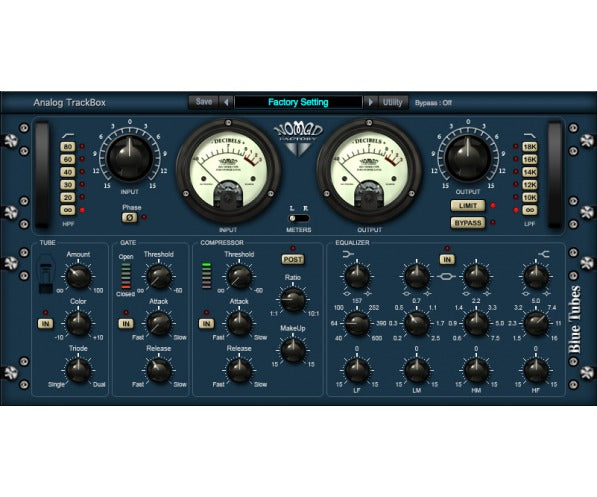Toggle the L/R meters switch
This screenshot has width=597, height=497.
click(298, 218)
